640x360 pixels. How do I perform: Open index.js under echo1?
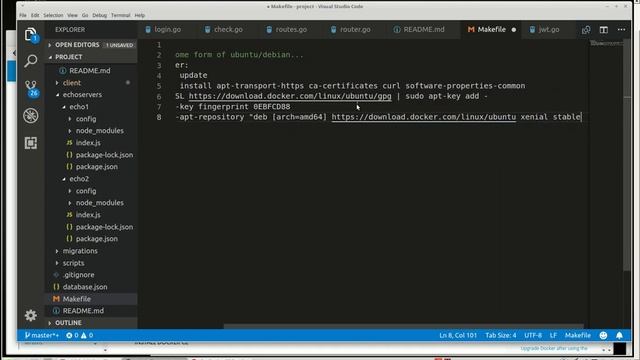[x=91, y=143]
